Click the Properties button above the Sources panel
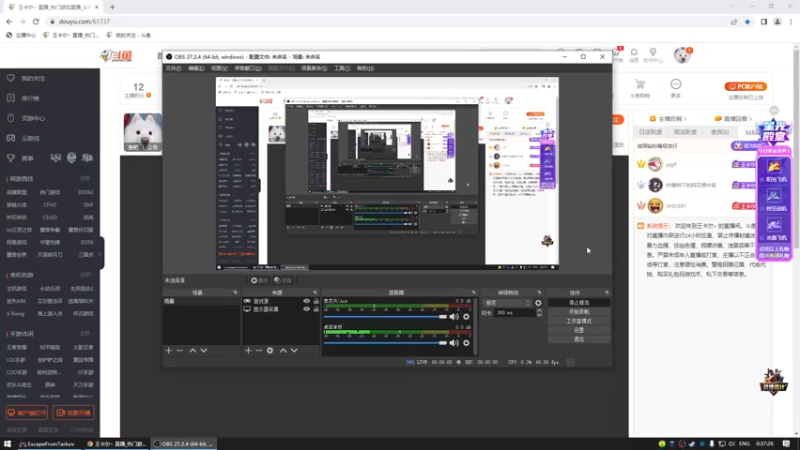 click(259, 281)
